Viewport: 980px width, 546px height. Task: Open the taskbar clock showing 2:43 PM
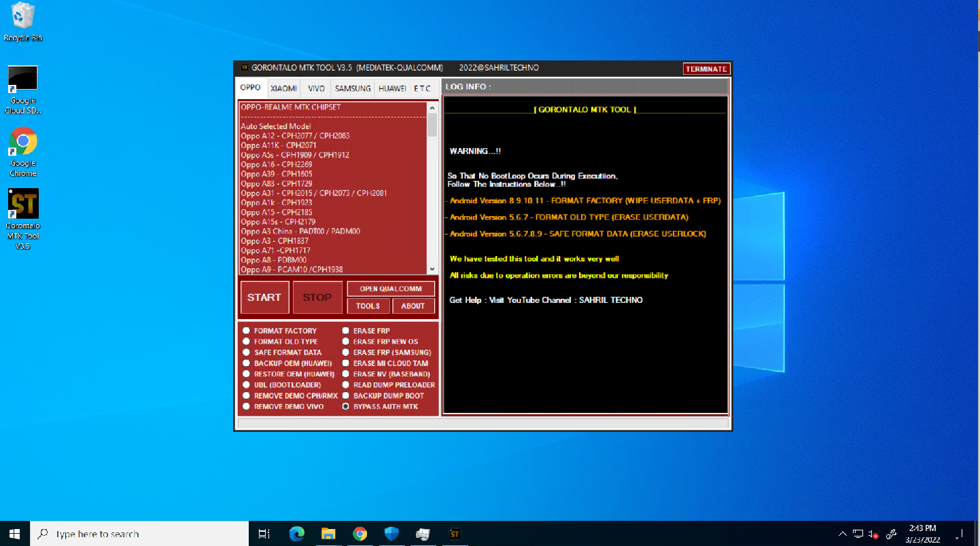point(922,534)
